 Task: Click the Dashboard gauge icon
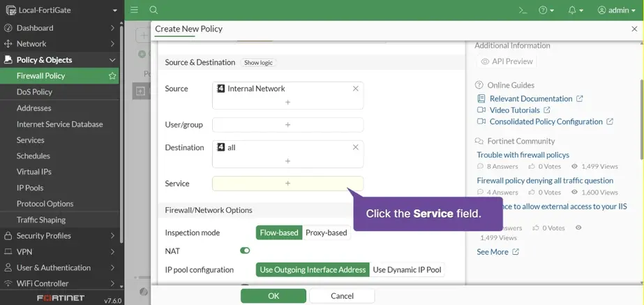click(x=8, y=28)
